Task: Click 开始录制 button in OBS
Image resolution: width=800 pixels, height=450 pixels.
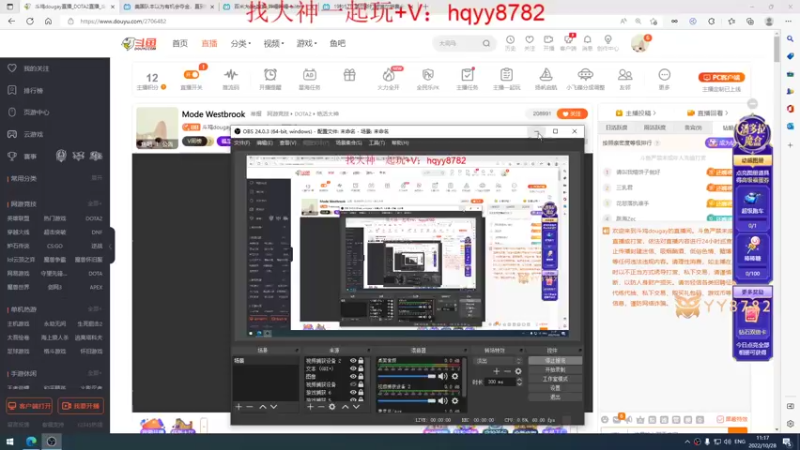Action: point(555,370)
